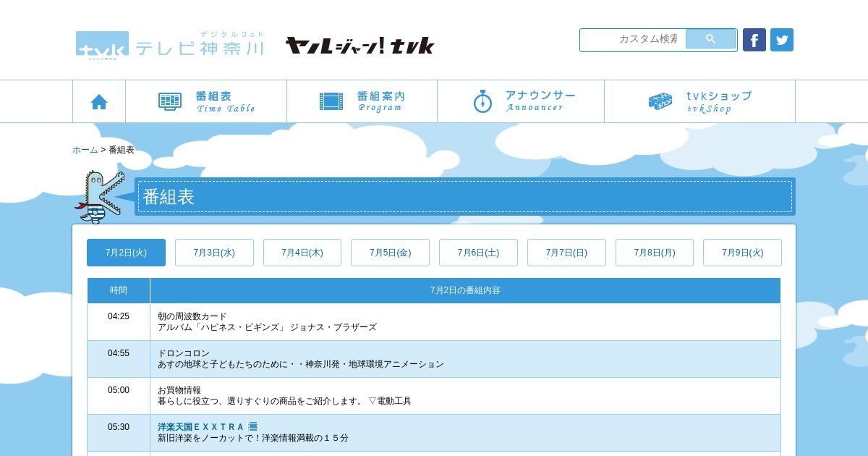Screen dimensions: 868x456
Task: Go to home via house icon
Action: (x=99, y=101)
